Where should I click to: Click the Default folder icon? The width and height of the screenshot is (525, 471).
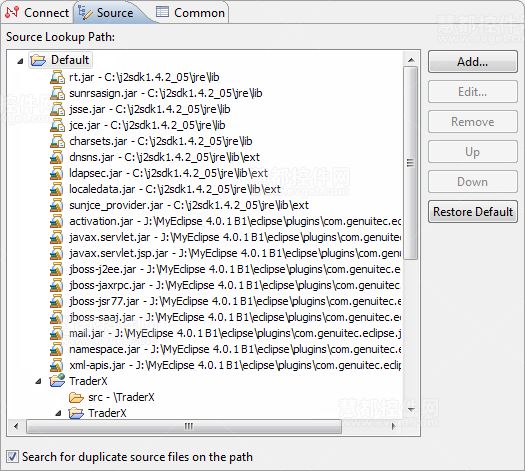click(38, 60)
